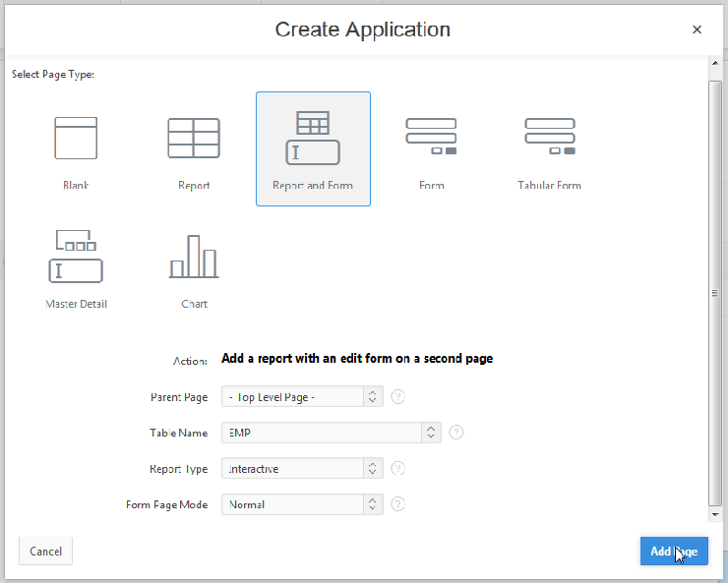Image resolution: width=728 pixels, height=583 pixels.
Task: Open the Form Page Mode dropdown
Action: [x=302, y=504]
